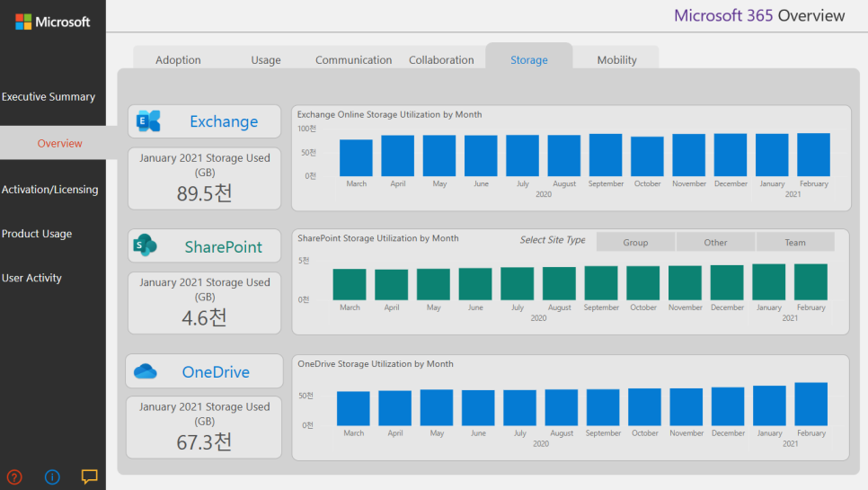Filter SharePoint site type by Group
The image size is (868, 490).
point(635,242)
